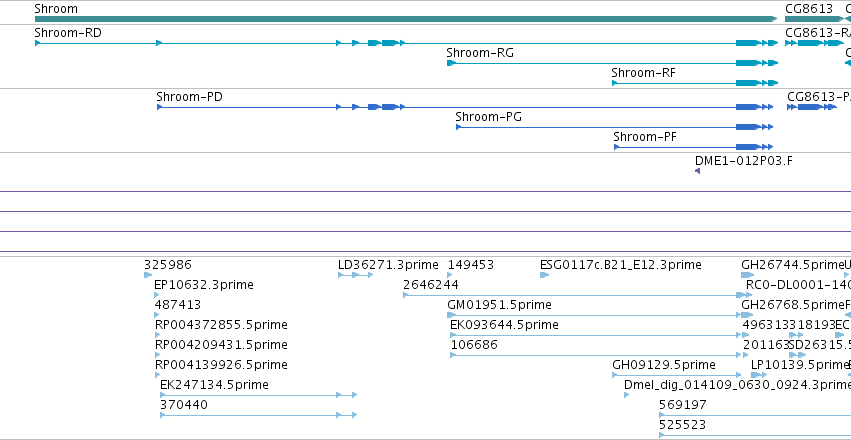Click the 569197 EST feature line
This screenshot has height=440, width=851.
point(755,415)
